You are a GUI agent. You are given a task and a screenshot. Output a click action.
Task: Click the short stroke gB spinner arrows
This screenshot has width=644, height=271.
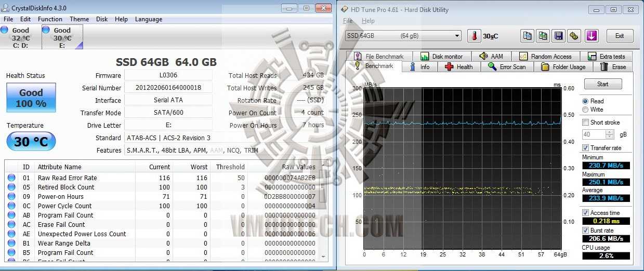(x=610, y=134)
